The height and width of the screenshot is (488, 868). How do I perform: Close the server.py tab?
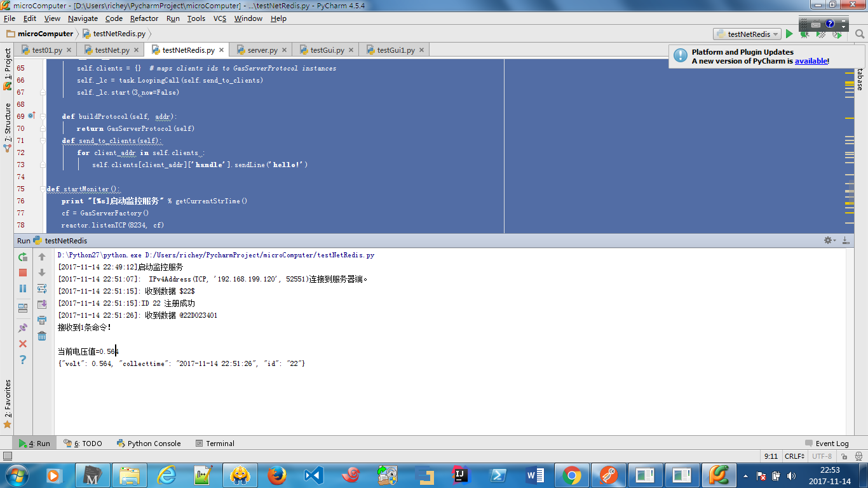pyautogui.click(x=284, y=50)
